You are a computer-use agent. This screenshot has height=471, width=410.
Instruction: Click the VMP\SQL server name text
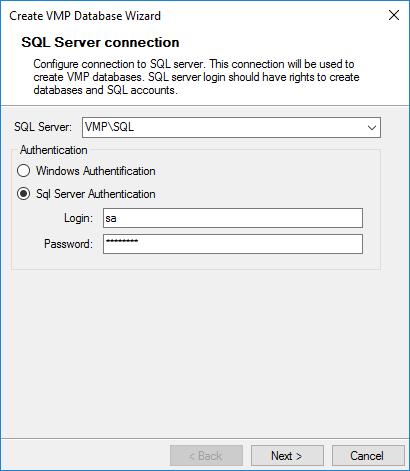point(109,127)
